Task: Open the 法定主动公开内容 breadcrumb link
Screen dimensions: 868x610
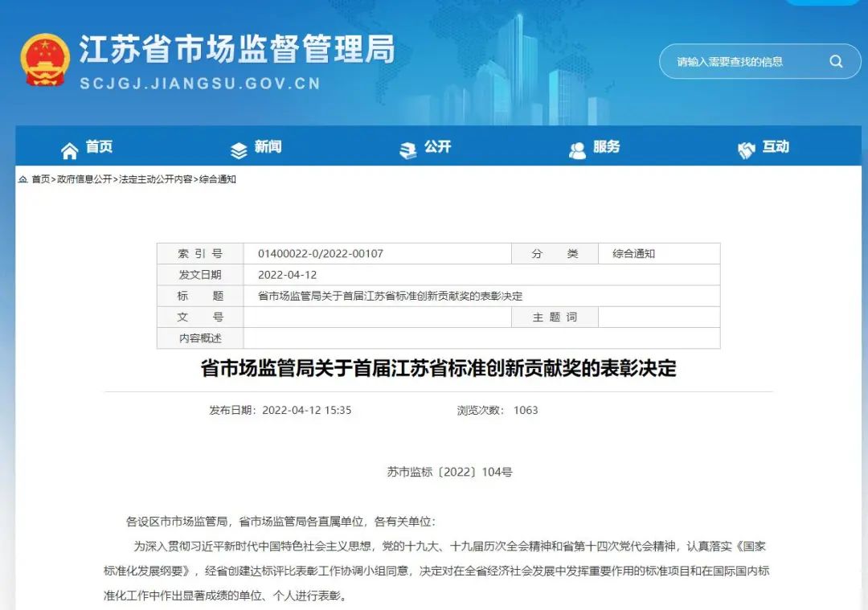Action: point(155,179)
